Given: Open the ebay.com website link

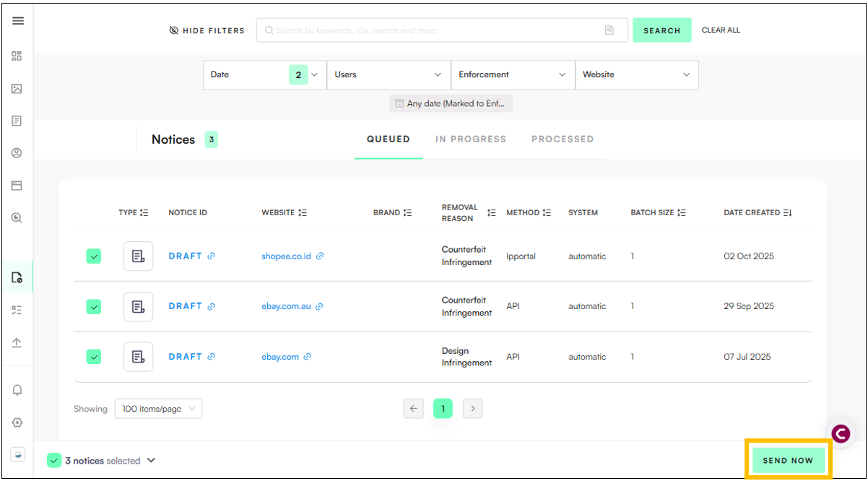Looking at the screenshot, I should (280, 357).
